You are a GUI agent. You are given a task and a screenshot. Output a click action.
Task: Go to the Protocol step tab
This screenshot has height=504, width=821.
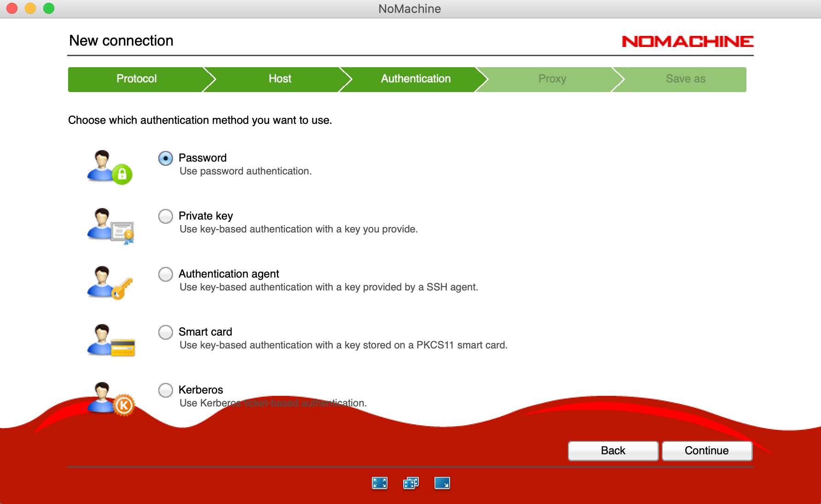click(136, 79)
